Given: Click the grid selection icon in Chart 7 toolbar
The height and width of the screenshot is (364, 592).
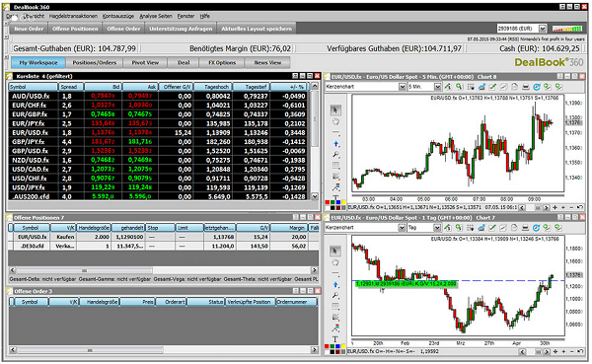Looking at the screenshot, I should pyautogui.click(x=470, y=228).
